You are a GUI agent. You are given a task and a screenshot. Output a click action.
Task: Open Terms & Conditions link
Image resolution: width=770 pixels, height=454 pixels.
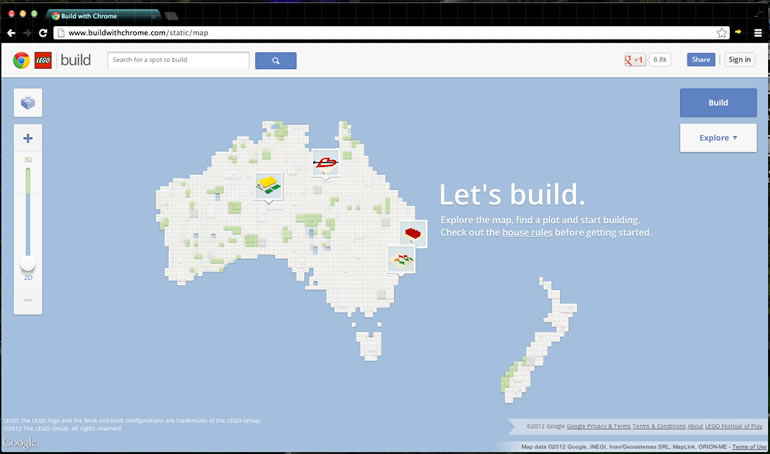[659, 427]
